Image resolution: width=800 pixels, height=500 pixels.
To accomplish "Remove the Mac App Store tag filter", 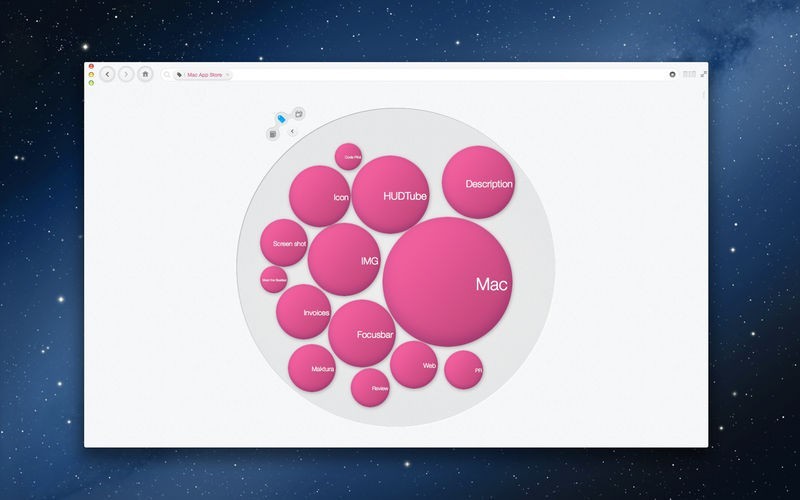I will 227,74.
